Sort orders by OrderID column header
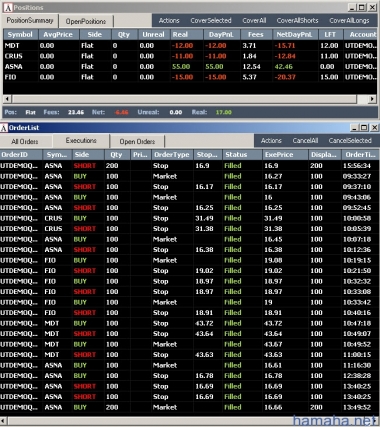This screenshot has width=380, height=427. pyautogui.click(x=21, y=155)
